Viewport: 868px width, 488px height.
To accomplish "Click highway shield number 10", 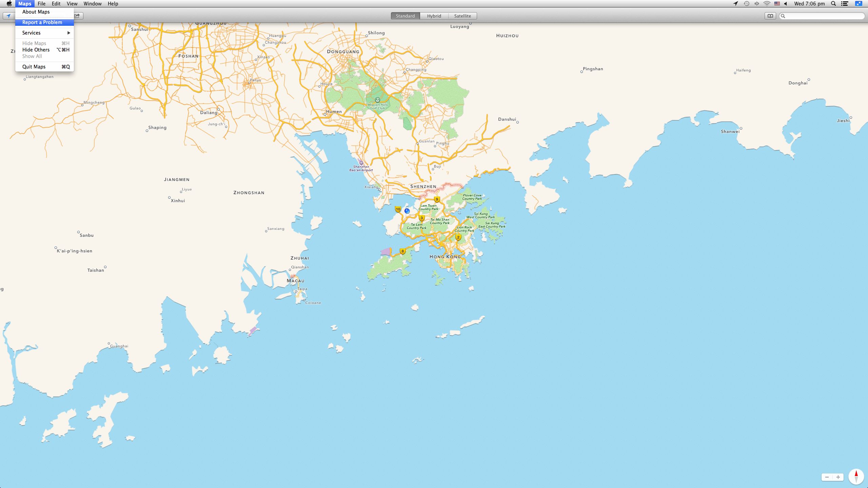I will point(398,209).
